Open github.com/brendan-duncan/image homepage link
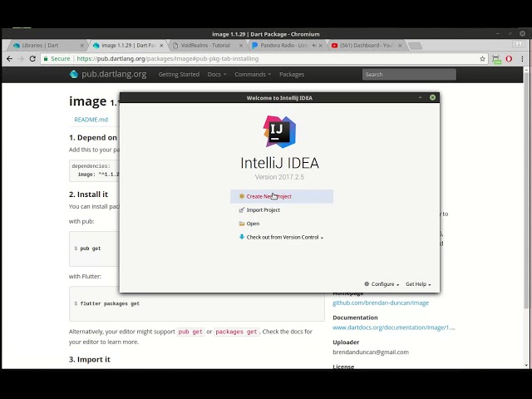The image size is (532, 399). pos(381,303)
